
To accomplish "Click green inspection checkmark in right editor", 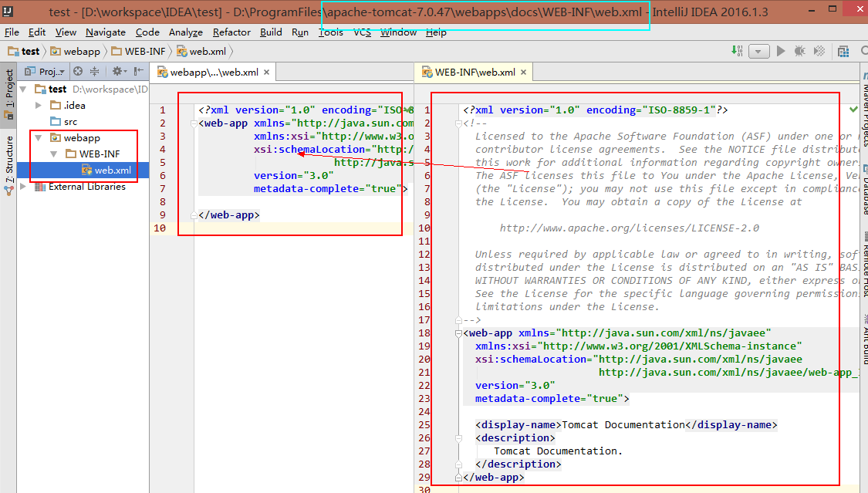I will click(x=853, y=110).
